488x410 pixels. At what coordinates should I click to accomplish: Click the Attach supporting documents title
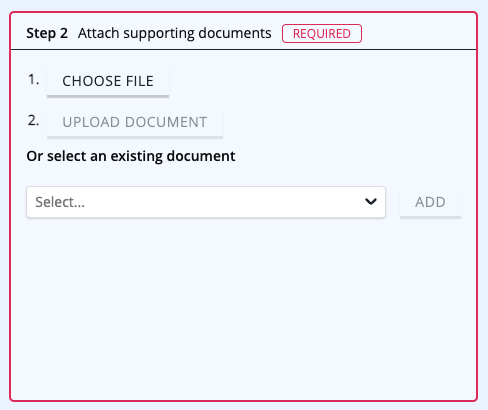[x=175, y=33]
